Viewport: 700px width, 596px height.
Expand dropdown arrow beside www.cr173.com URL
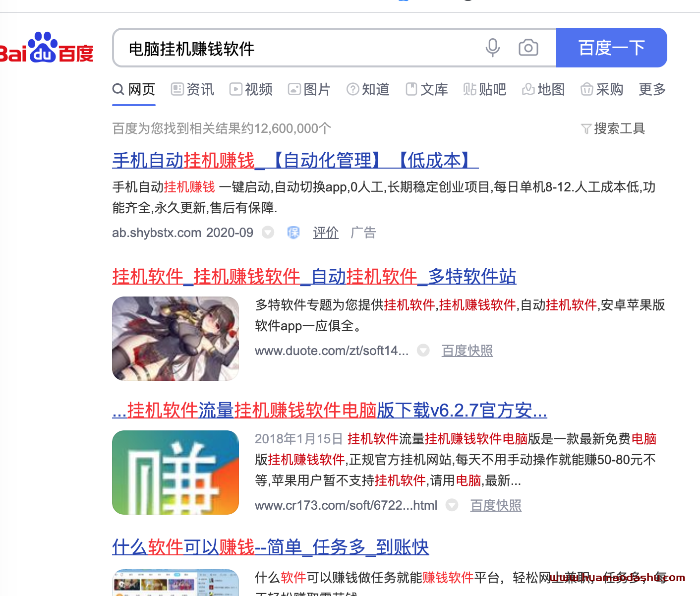(452, 505)
